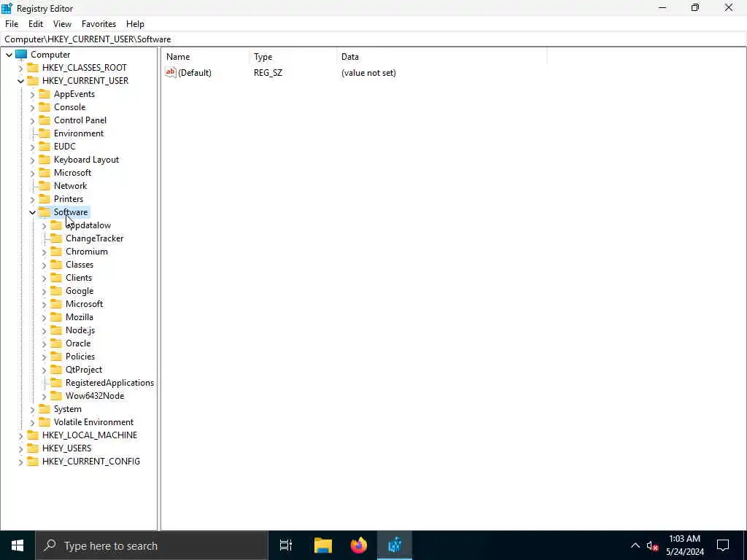Viewport: 747px width, 560px height.
Task: Open the View menu
Action: click(62, 24)
